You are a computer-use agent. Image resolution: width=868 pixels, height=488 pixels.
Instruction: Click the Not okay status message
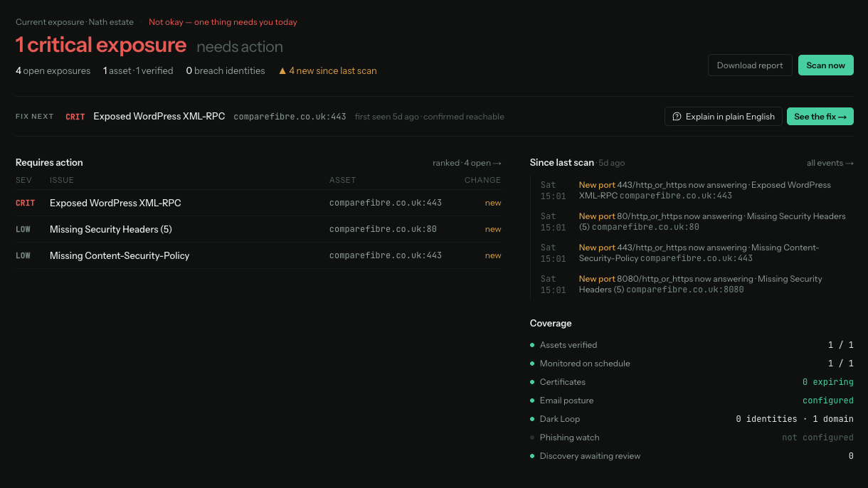223,22
